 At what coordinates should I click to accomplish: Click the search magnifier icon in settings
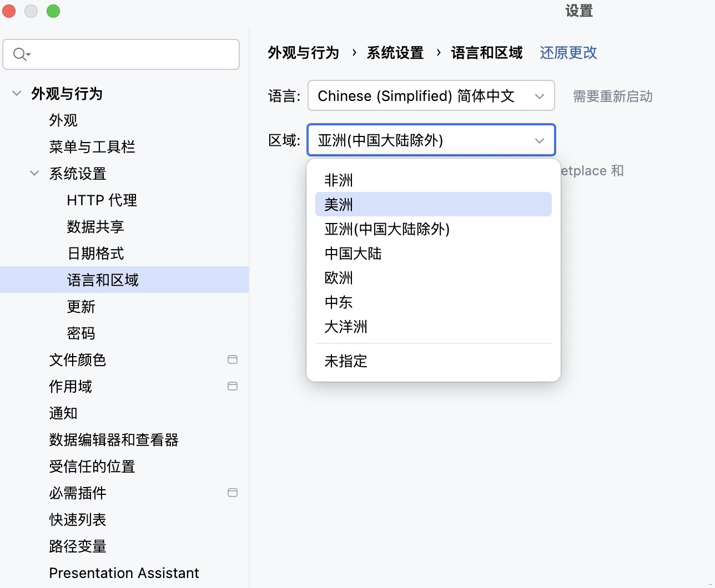tap(21, 54)
